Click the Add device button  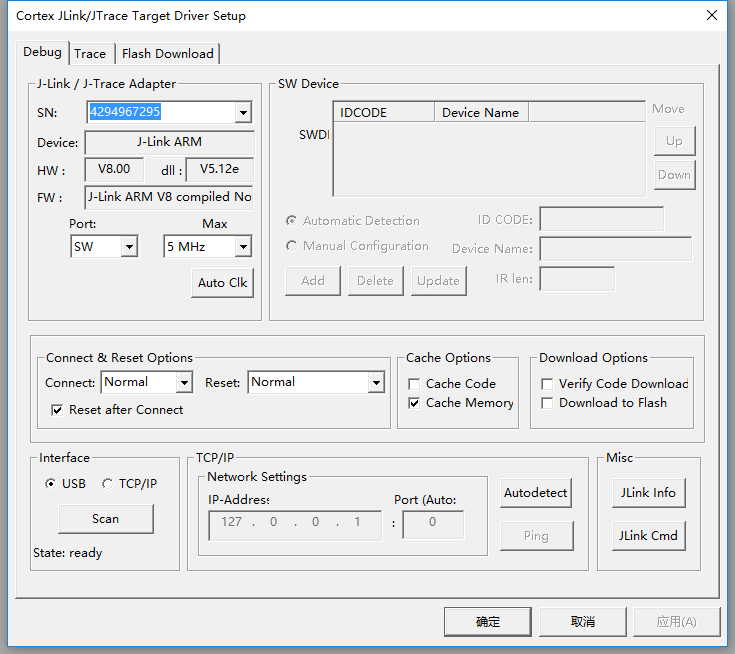pyautogui.click(x=313, y=281)
